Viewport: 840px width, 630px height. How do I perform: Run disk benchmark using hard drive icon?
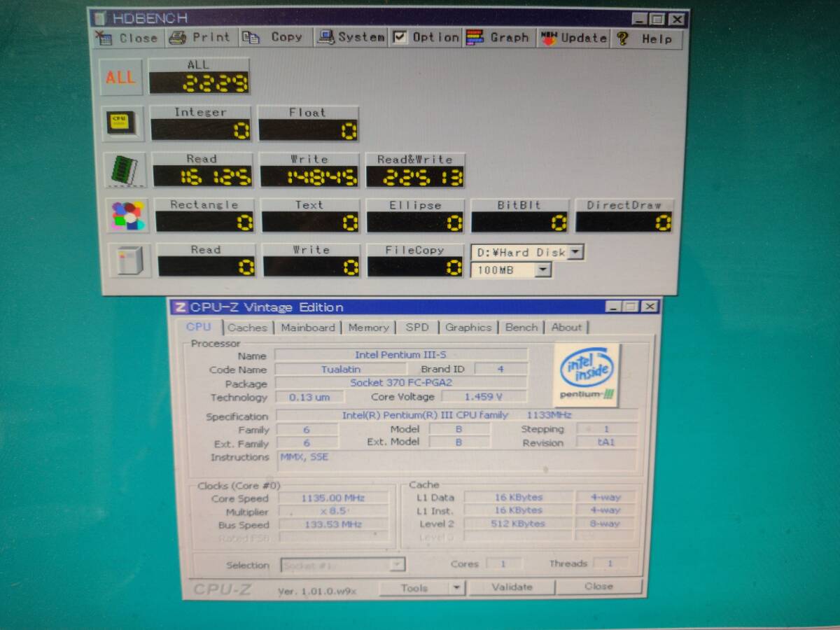point(130,260)
